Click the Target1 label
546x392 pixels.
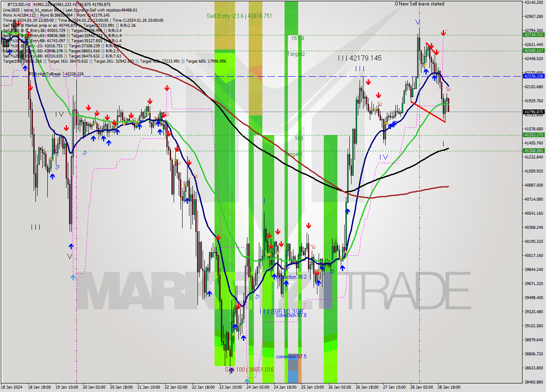click(x=293, y=154)
